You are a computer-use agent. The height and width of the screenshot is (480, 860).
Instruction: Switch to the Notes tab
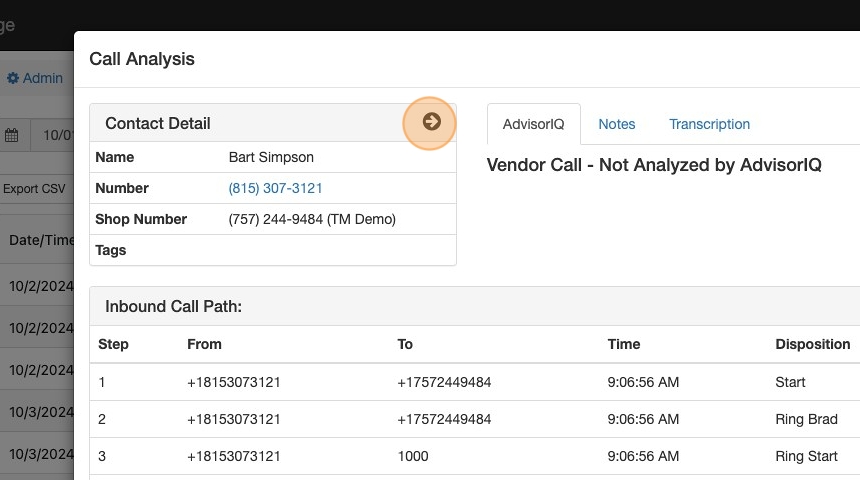(x=616, y=124)
